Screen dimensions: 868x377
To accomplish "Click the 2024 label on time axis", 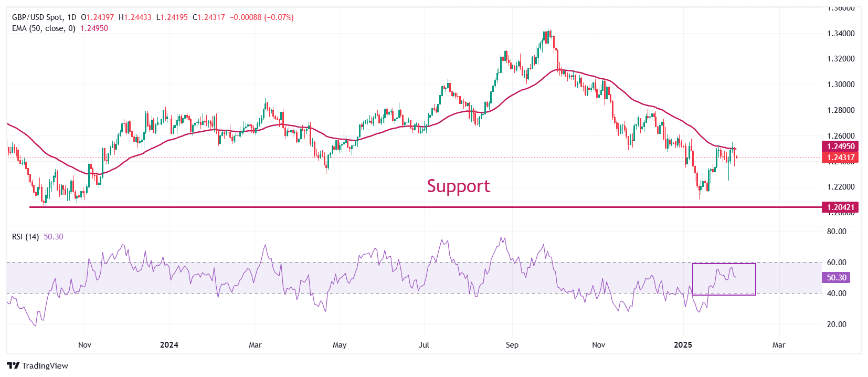I will (169, 345).
